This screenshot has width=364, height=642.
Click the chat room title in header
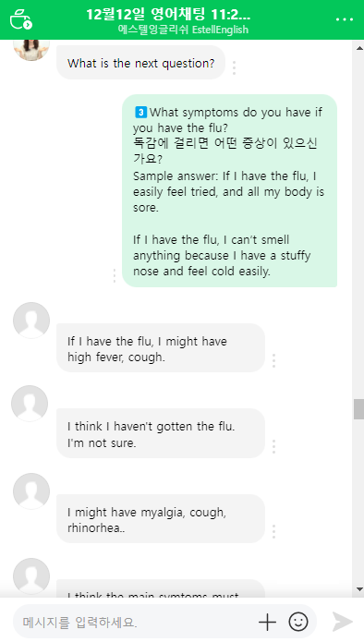coord(168,15)
